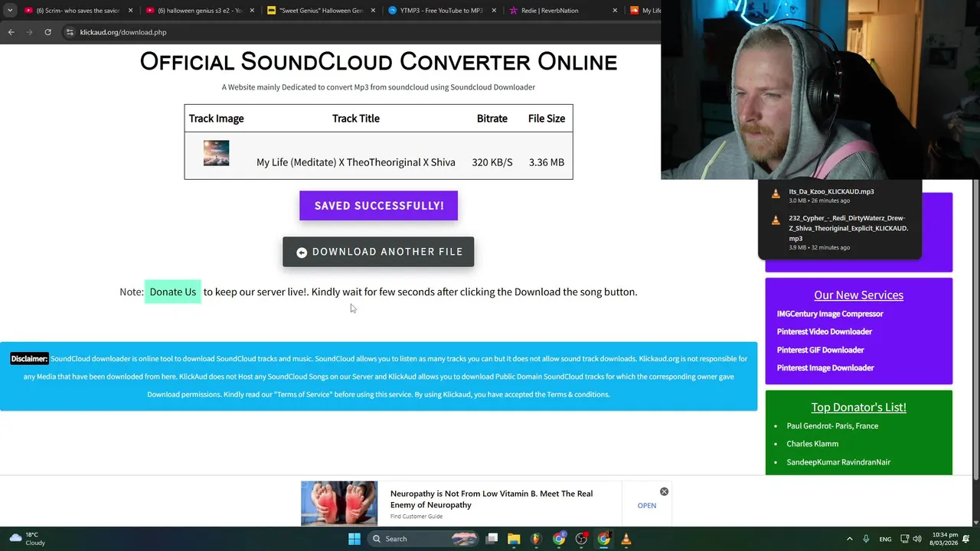This screenshot has height=551, width=980.
Task: Click donor name Paul Gendrot- Paris, France
Action: click(x=832, y=425)
